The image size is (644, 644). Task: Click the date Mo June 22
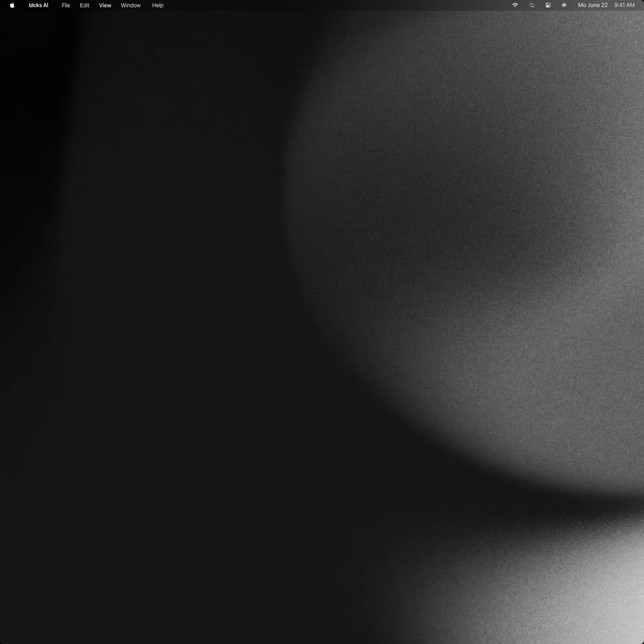point(592,5)
